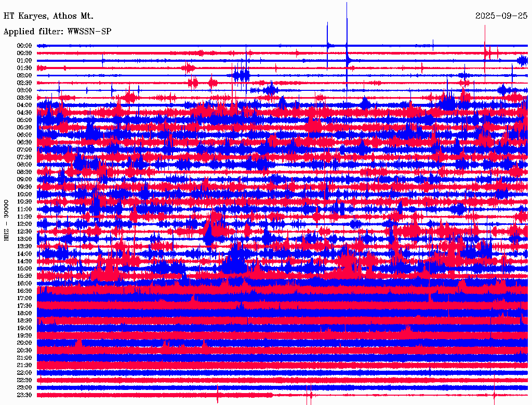Select the 12:30 time label

24,232
